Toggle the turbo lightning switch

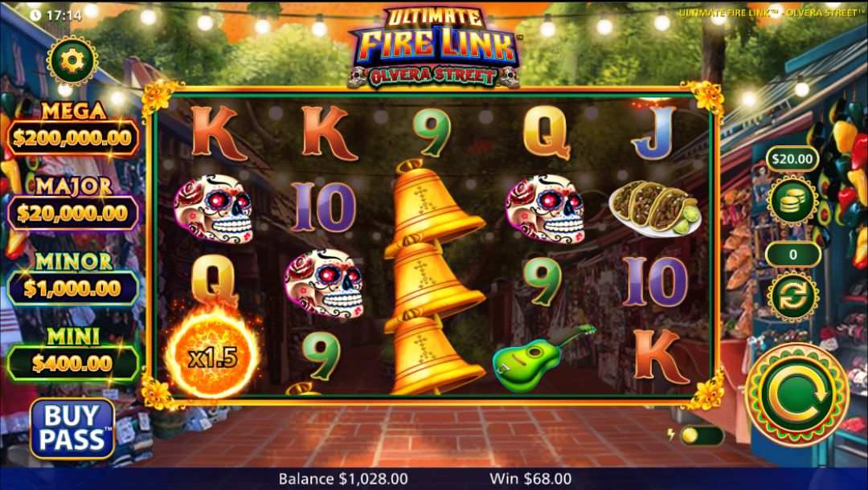[701, 435]
